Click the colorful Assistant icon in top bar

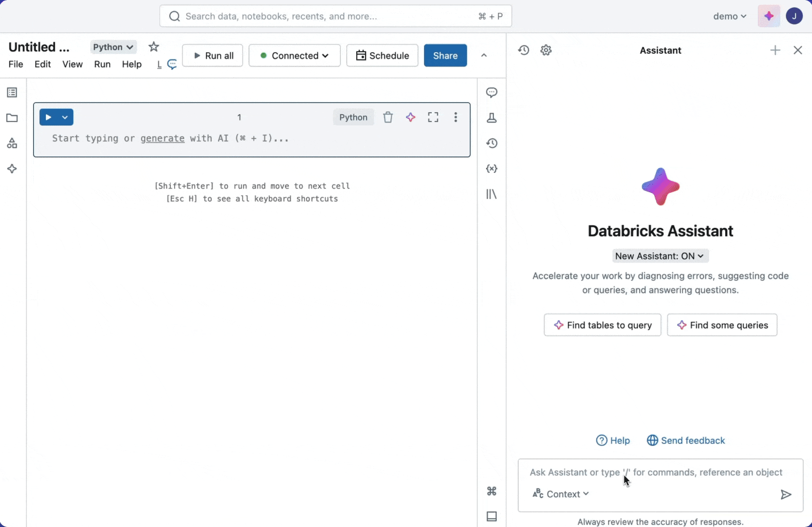[x=769, y=16]
